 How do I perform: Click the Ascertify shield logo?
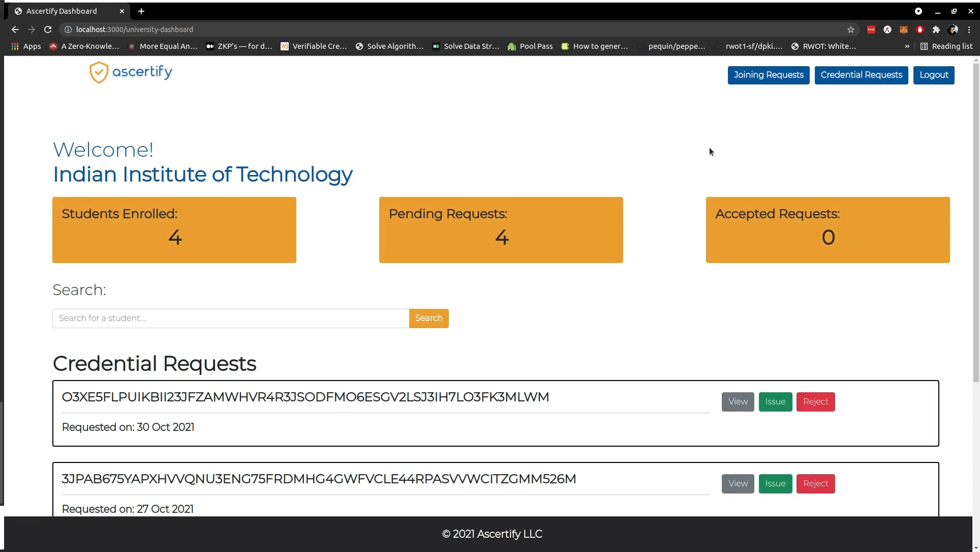pyautogui.click(x=99, y=72)
